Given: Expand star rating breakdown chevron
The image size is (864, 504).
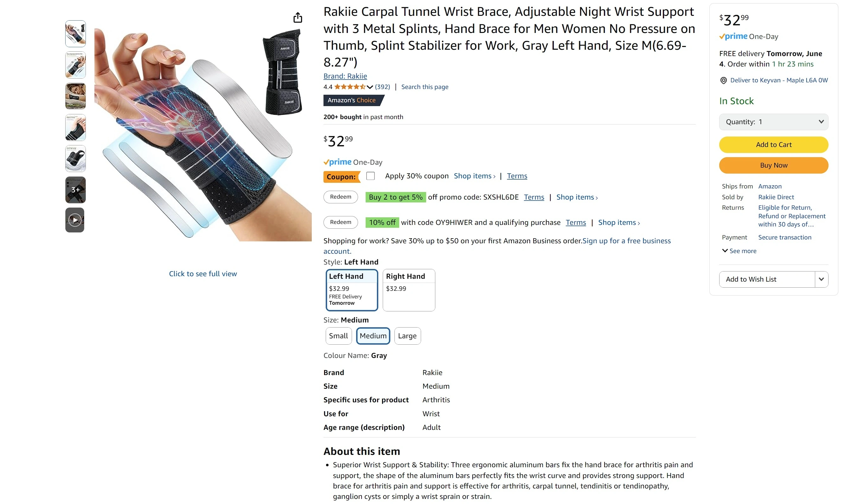Looking at the screenshot, I should [x=370, y=87].
